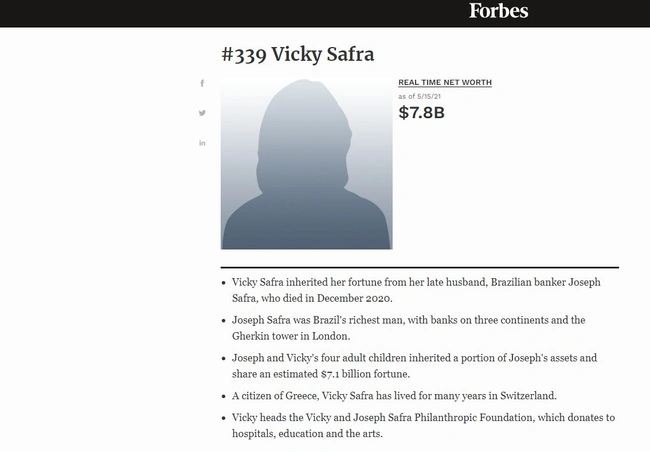Share the profile via the Twitter icon
This screenshot has width=650, height=452.
pos(202,113)
